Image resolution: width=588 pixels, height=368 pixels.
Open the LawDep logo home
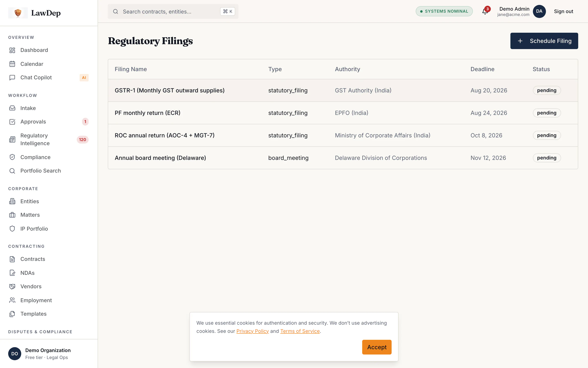click(35, 13)
